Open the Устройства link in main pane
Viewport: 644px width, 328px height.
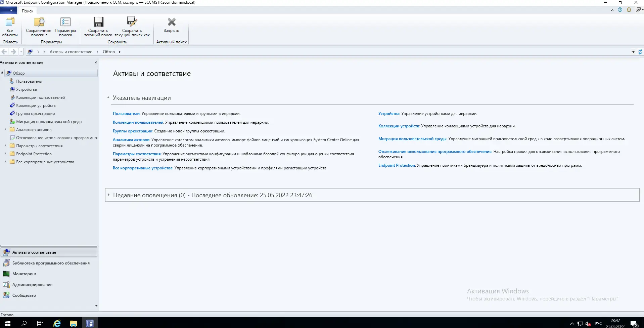(389, 114)
